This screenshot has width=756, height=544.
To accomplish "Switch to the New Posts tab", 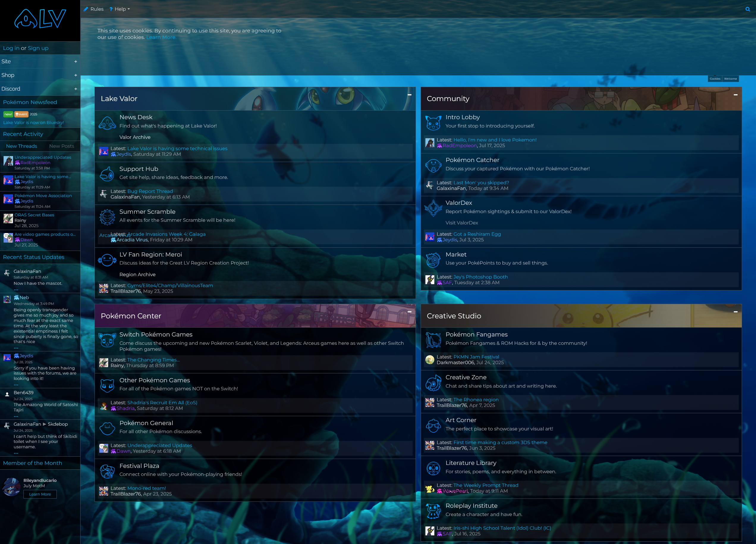I will (61, 146).
